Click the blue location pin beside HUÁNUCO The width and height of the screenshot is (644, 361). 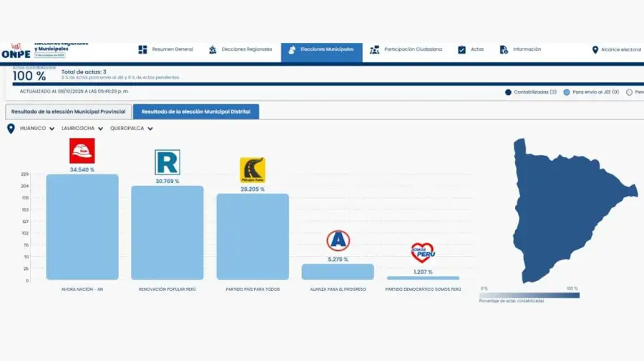click(x=11, y=129)
